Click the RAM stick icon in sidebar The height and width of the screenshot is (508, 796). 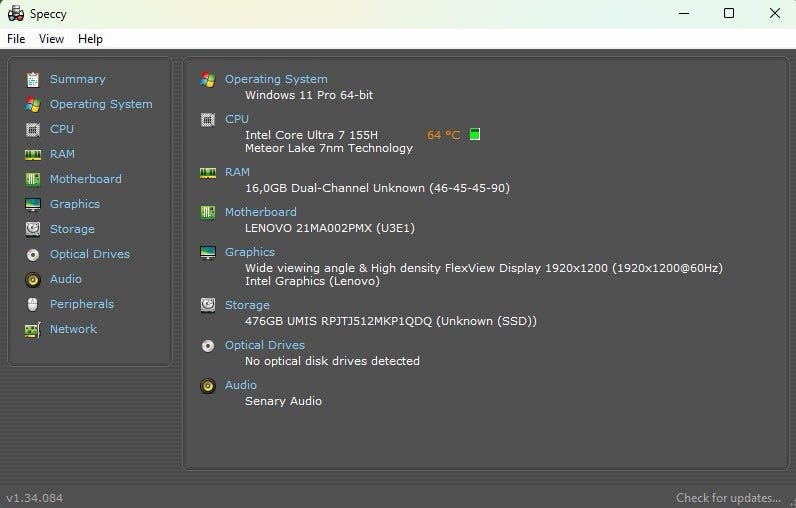pos(33,155)
